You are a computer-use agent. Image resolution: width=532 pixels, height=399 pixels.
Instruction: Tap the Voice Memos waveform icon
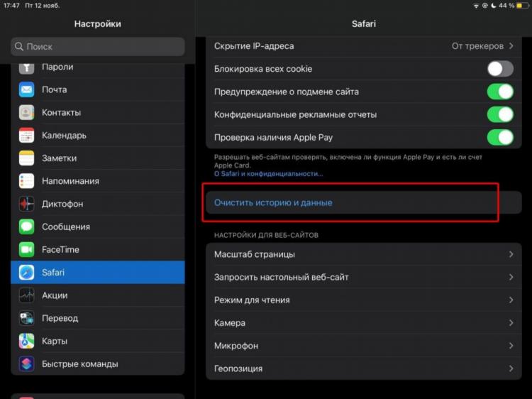pyautogui.click(x=26, y=204)
